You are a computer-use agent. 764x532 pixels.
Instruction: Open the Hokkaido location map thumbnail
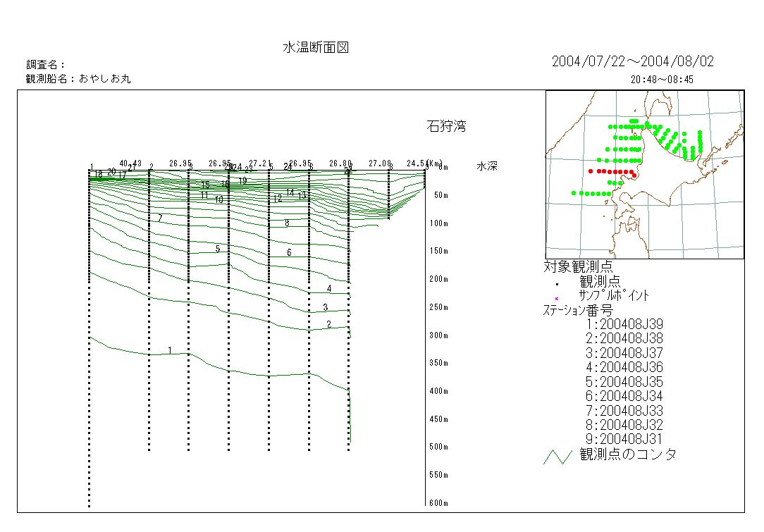coord(644,175)
